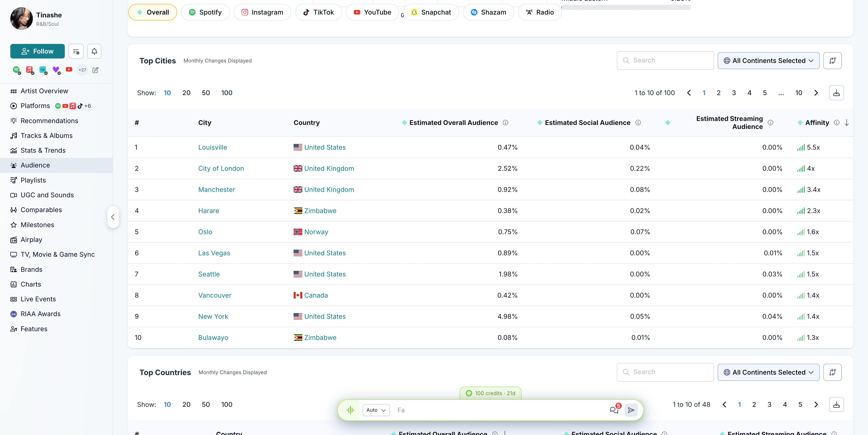This screenshot has height=435, width=868.
Task: Select the Instagram platform filter
Action: point(262,12)
